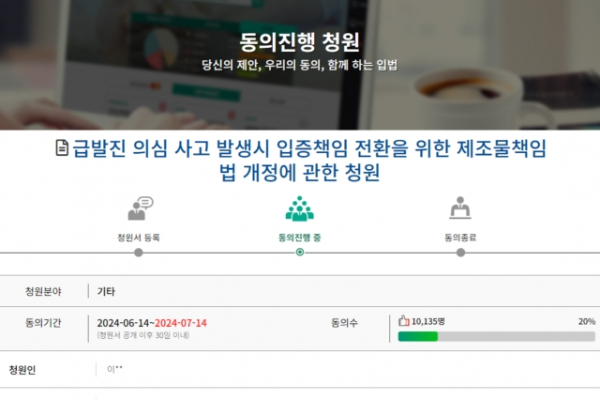Click the 동의진행 청원 banner heading

[300, 42]
